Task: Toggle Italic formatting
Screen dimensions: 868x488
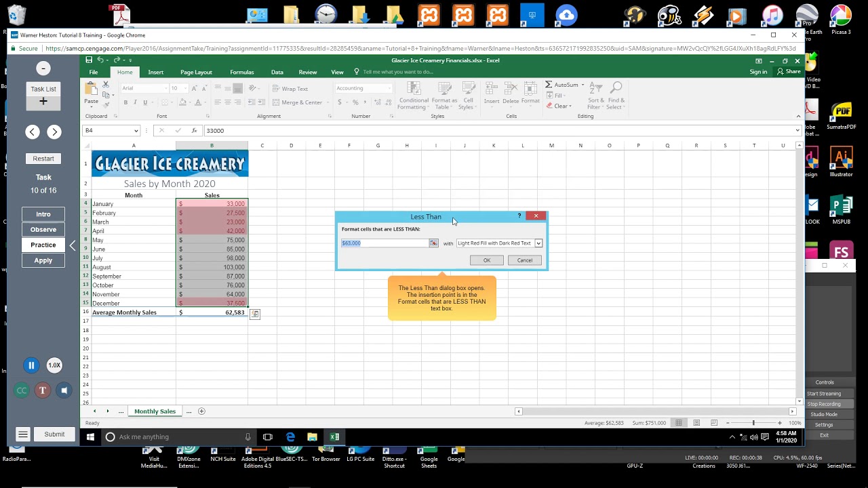Action: 135,102
